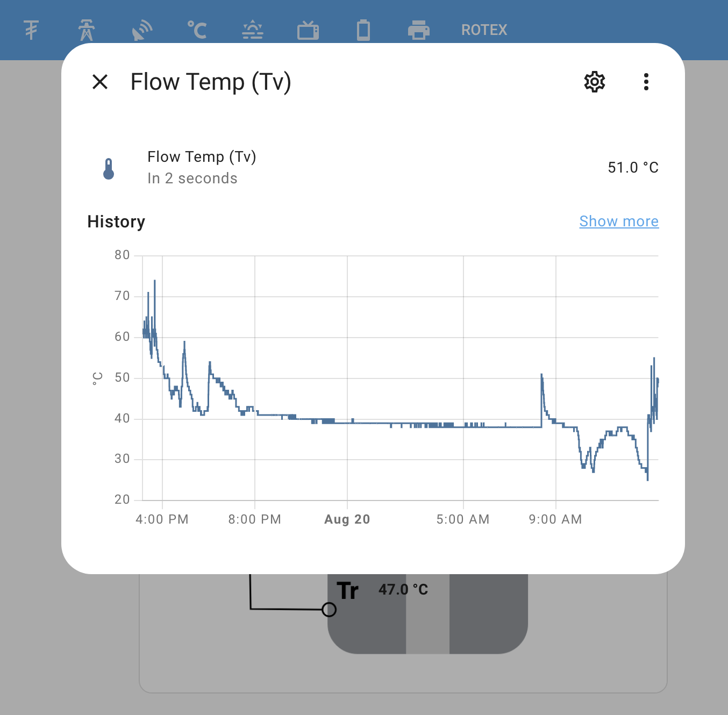Close the Flow Temp dialog
This screenshot has width=728, height=715.
(100, 82)
